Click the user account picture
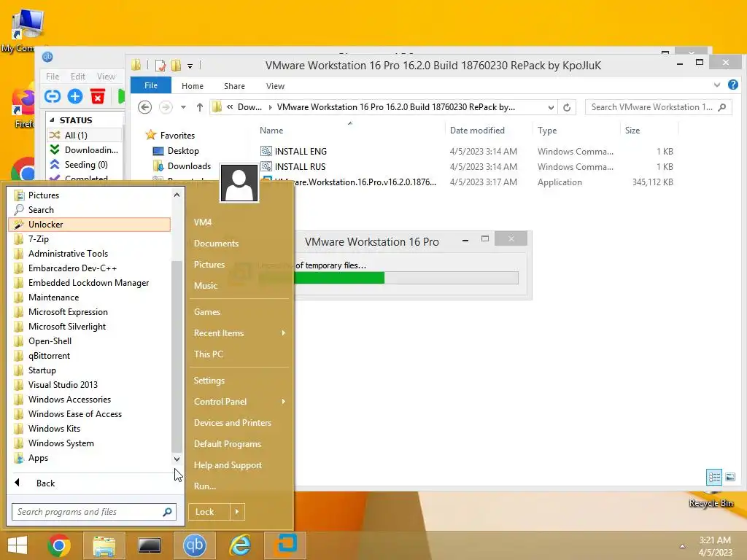 click(239, 183)
